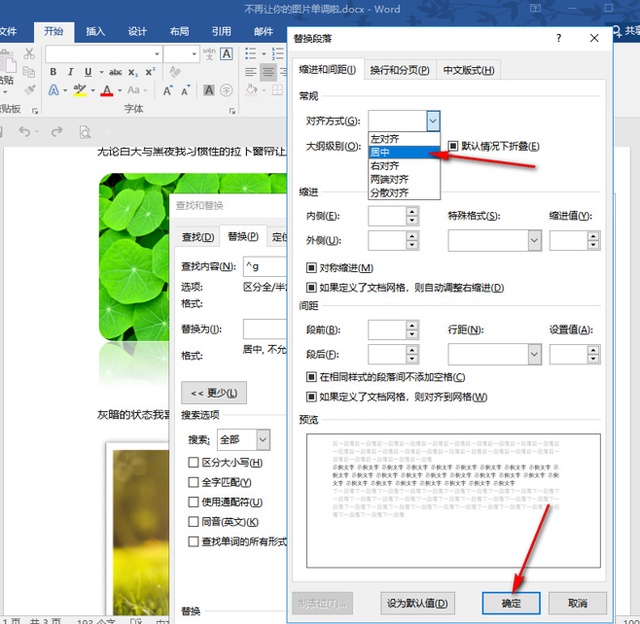640x624 pixels.
Task: Click the Character Shading icon
Action: coord(209,90)
